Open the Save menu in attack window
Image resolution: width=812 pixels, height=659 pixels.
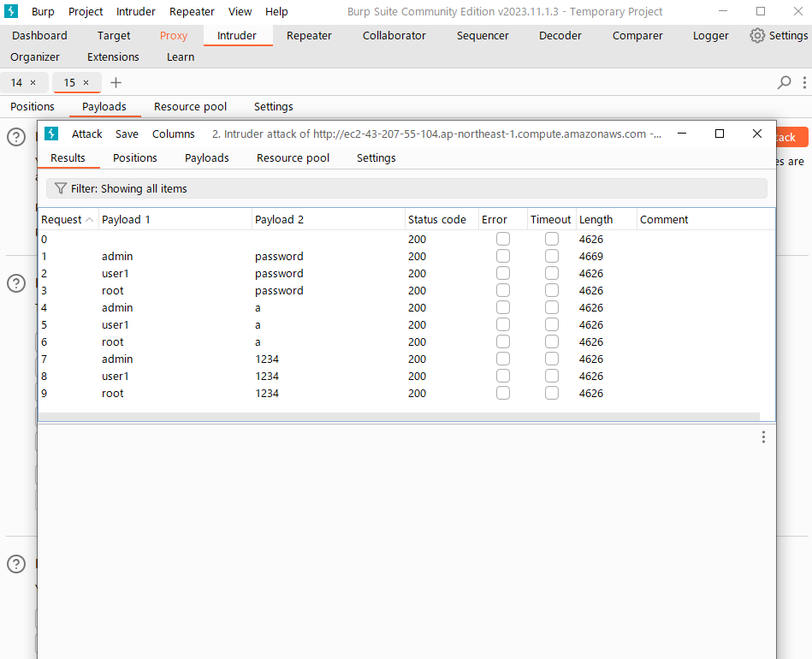(127, 134)
